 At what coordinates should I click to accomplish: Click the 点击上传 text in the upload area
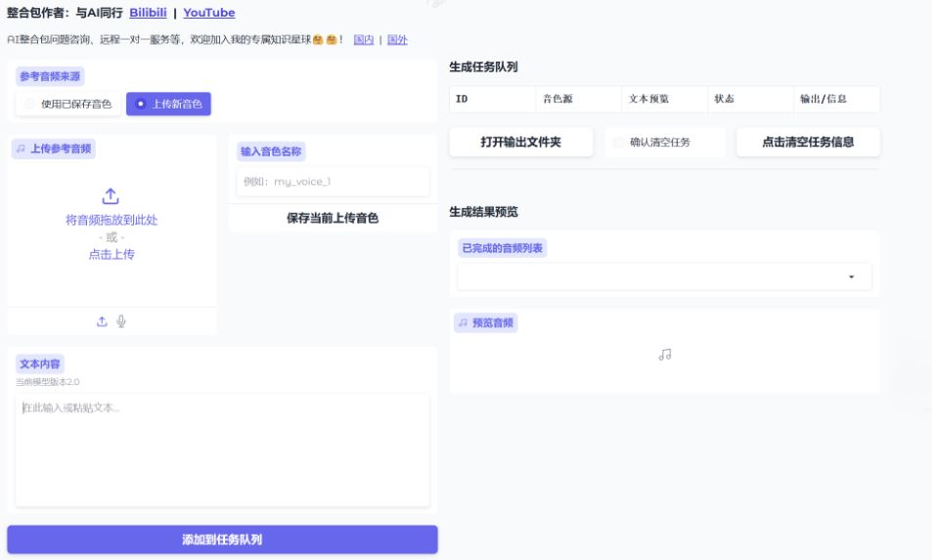tap(111, 254)
